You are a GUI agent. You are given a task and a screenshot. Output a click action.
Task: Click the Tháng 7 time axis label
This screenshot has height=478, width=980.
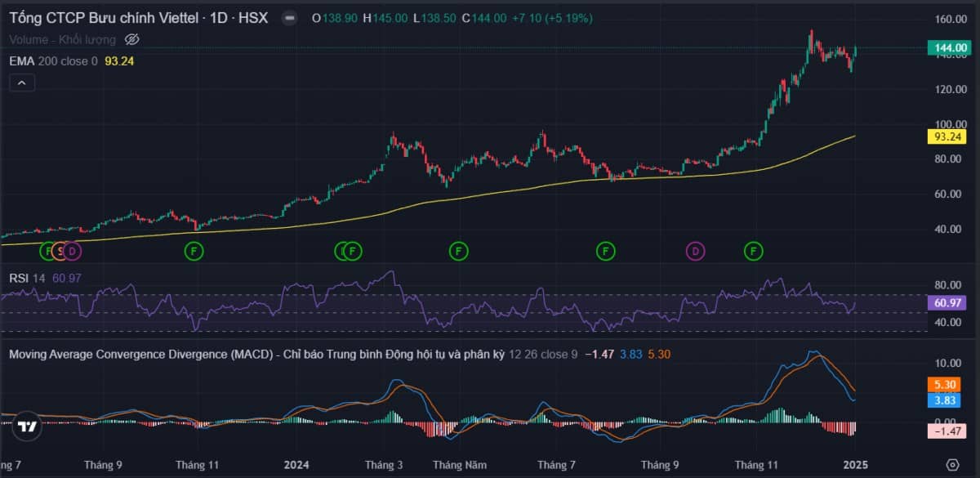[x=556, y=464]
